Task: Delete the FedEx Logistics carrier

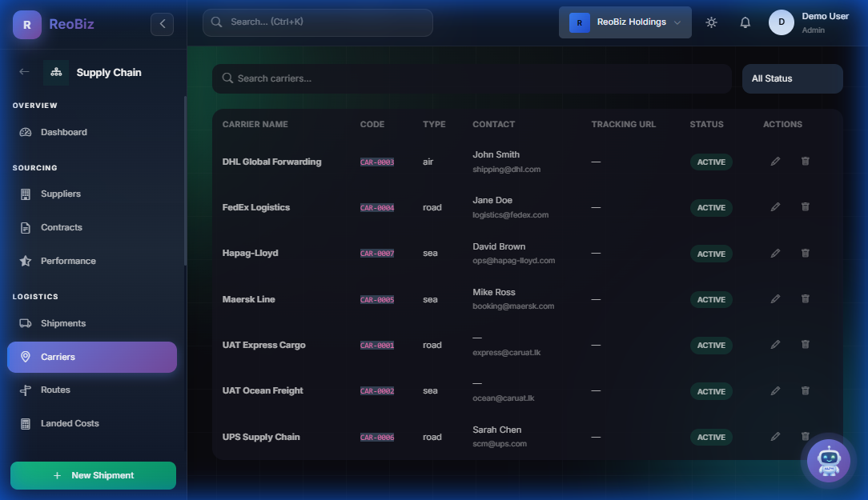Action: pos(805,206)
